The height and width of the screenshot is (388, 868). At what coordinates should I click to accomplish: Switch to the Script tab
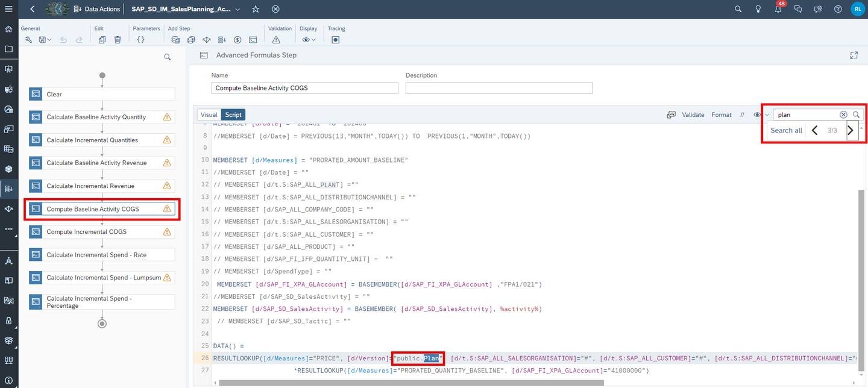tap(233, 114)
